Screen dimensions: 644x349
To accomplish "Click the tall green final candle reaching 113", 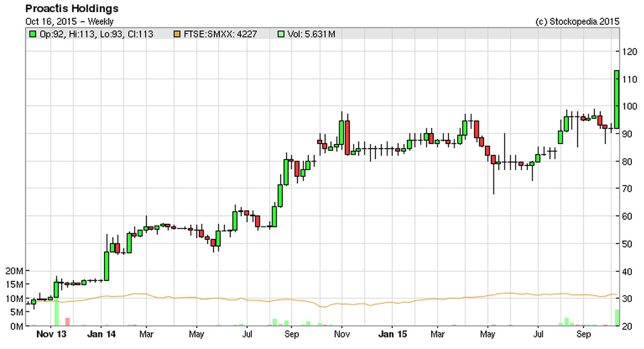I will [616, 100].
